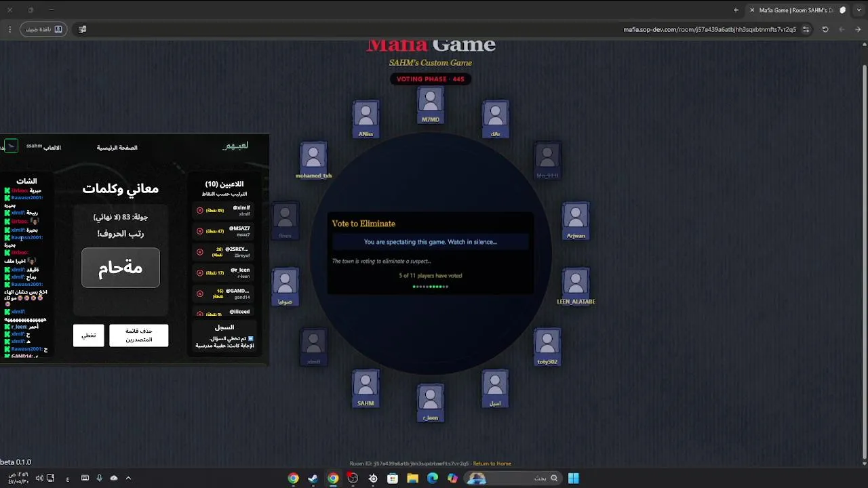The width and height of the screenshot is (868, 488).
Task: Click the guest window profile button
Action: pyautogui.click(x=43, y=29)
